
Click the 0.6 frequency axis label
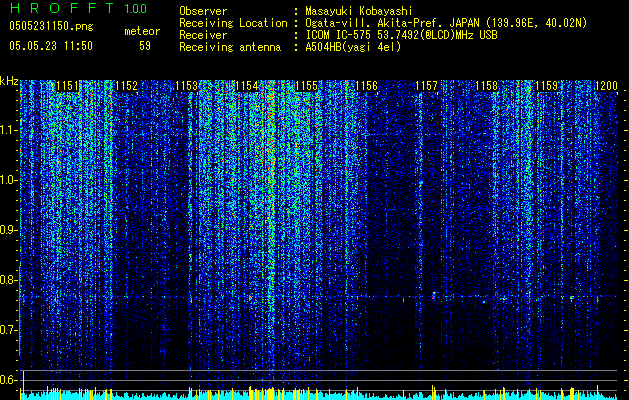9,380
